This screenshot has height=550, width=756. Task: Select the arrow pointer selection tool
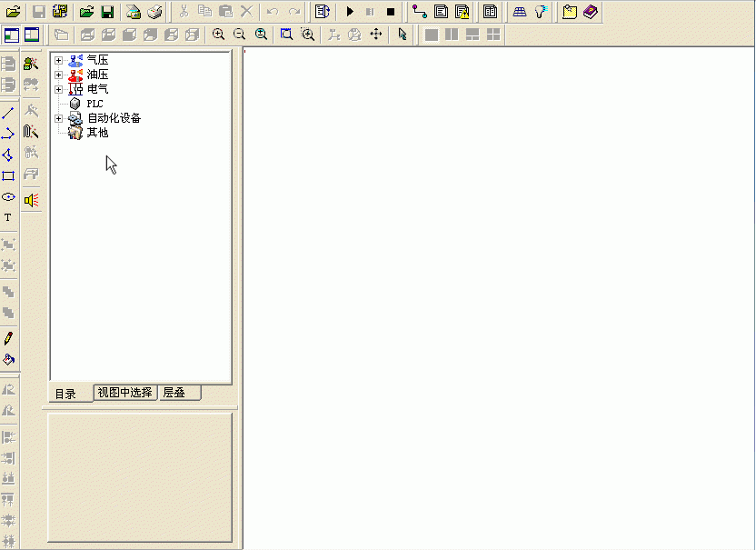pos(403,35)
